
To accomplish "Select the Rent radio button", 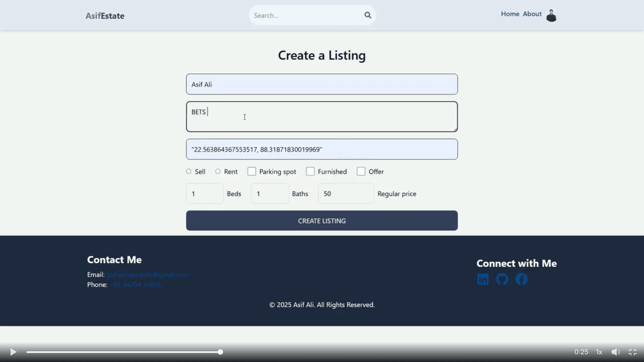I will click(x=218, y=171).
